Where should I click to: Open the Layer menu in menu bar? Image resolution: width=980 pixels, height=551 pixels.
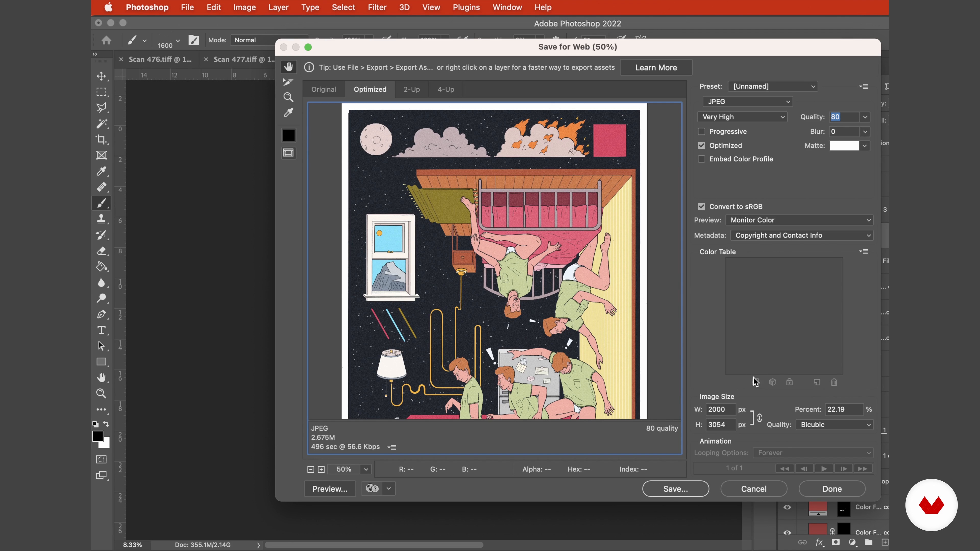[x=278, y=7]
